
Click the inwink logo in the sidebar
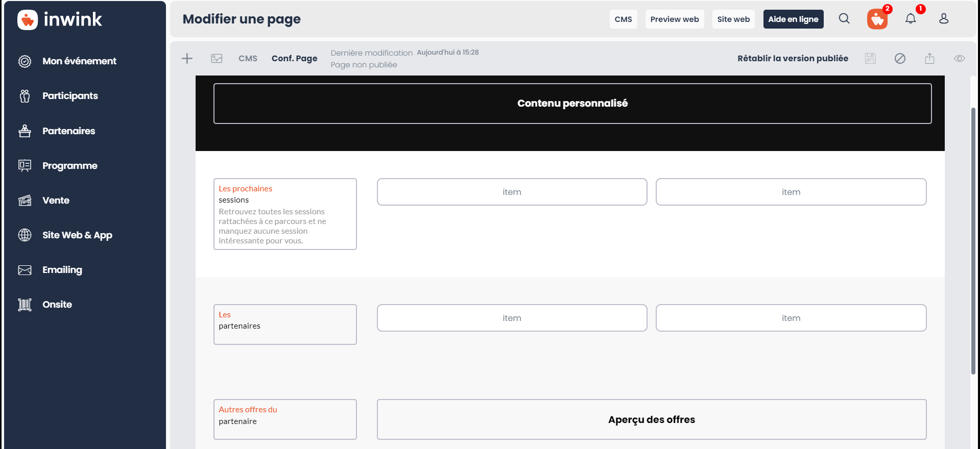(59, 19)
